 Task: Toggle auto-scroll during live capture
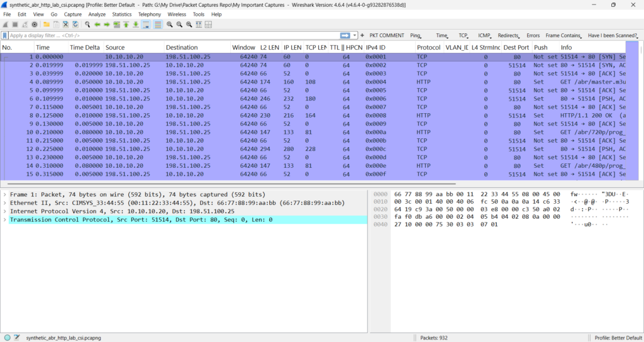click(146, 25)
